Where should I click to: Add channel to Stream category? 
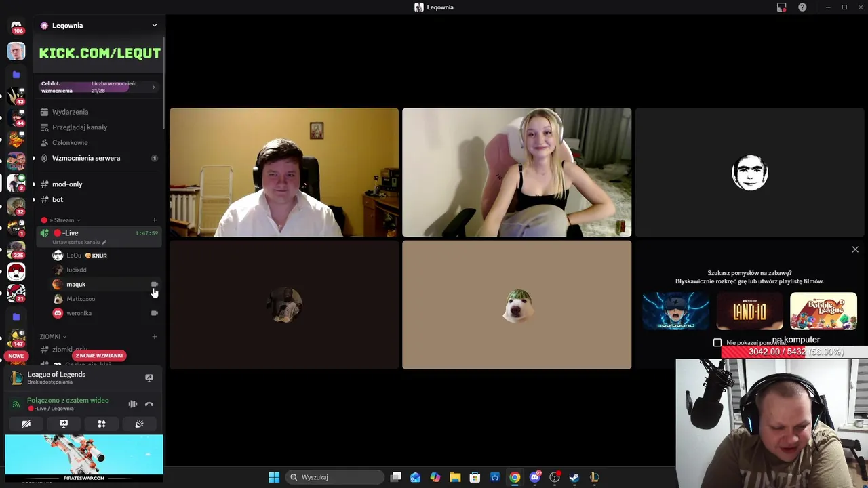click(155, 220)
